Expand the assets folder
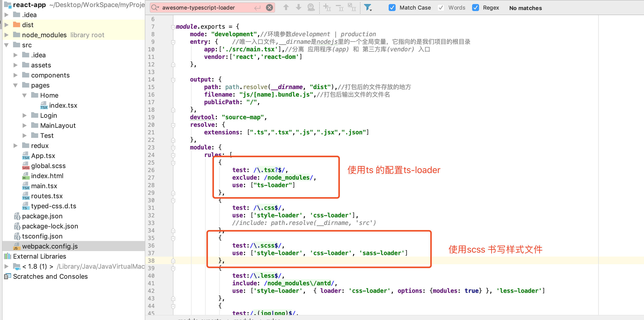Screen dimensions: 644x320 coord(16,65)
